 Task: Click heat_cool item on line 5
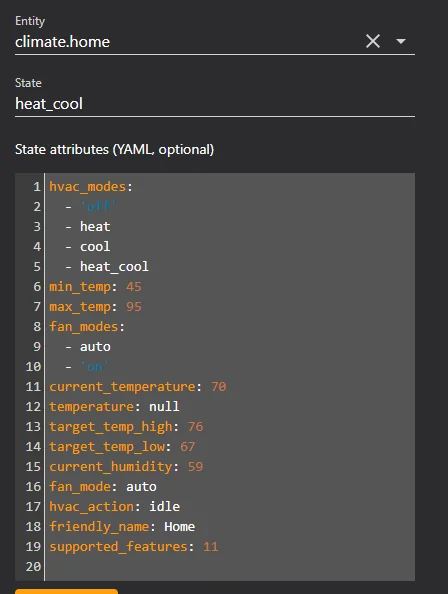pyautogui.click(x=114, y=267)
